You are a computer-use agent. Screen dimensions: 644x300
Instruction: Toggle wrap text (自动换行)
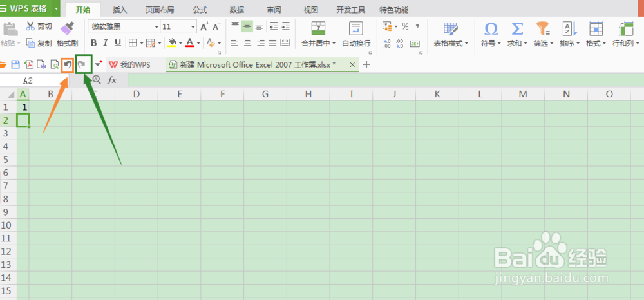click(x=356, y=34)
